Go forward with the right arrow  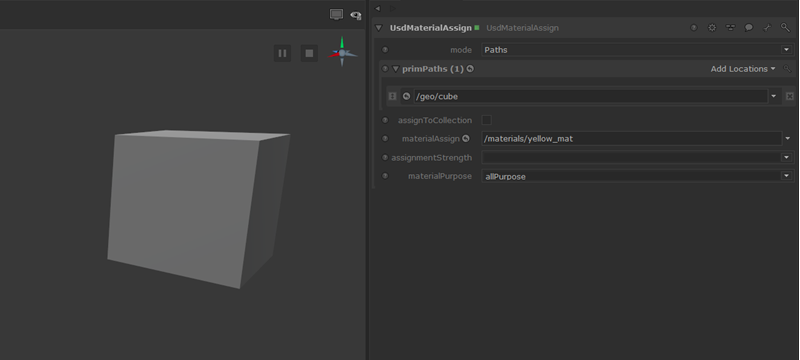392,8
